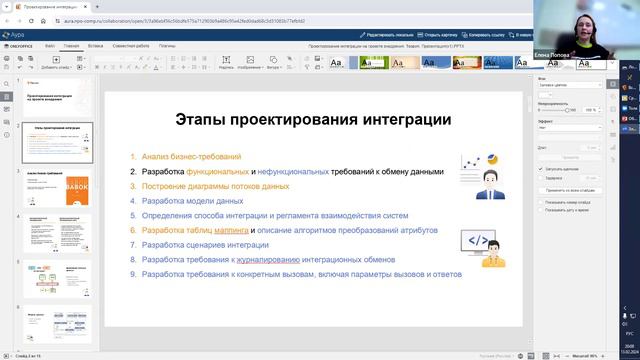Select the dark blue theme swatch
Viewport: 640px width, 360px height.
click(498, 63)
